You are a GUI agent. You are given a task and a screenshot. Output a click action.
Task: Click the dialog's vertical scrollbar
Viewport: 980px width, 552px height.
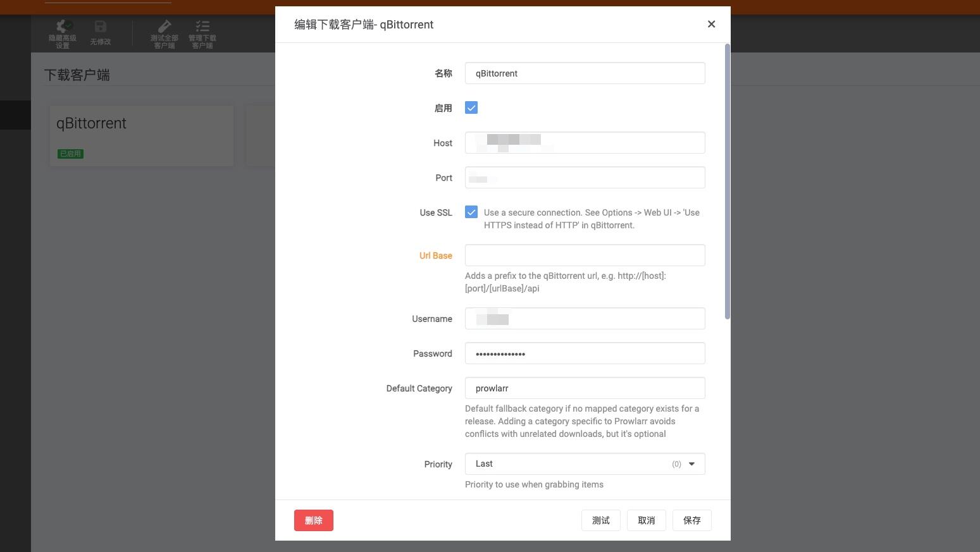pos(728,181)
